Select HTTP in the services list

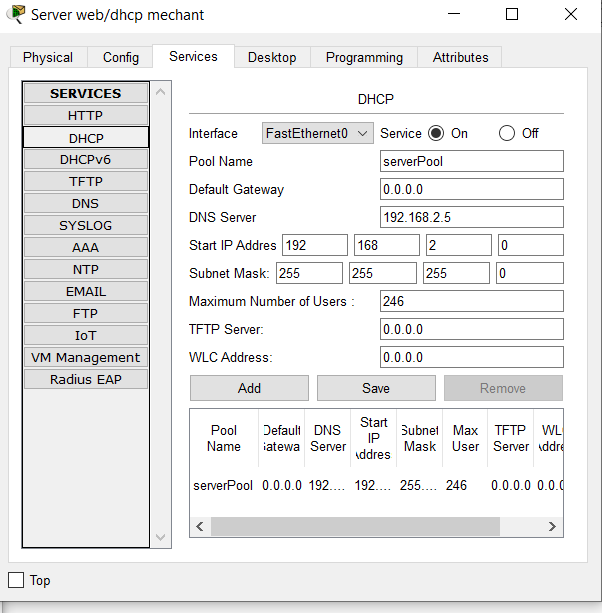(85, 115)
